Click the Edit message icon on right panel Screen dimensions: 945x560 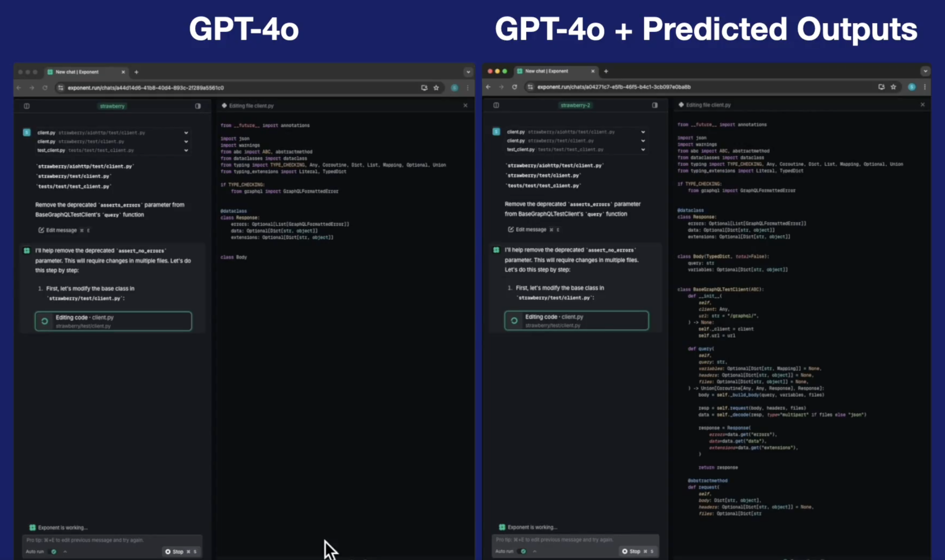(x=510, y=229)
